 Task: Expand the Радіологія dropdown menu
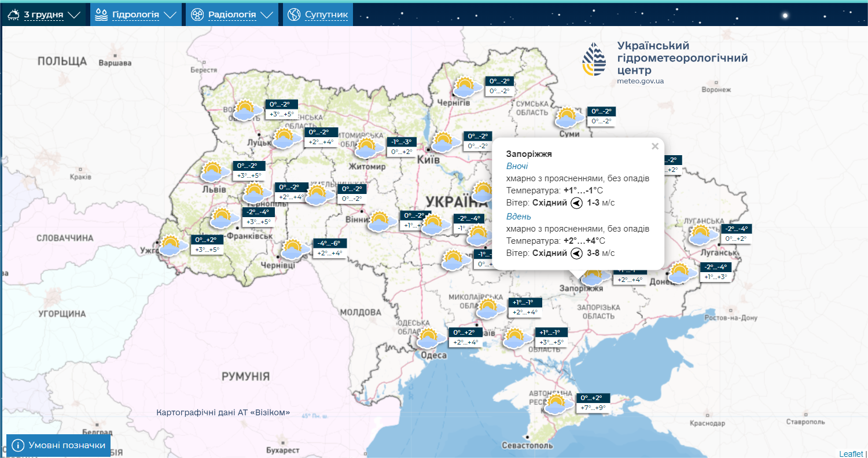point(232,14)
